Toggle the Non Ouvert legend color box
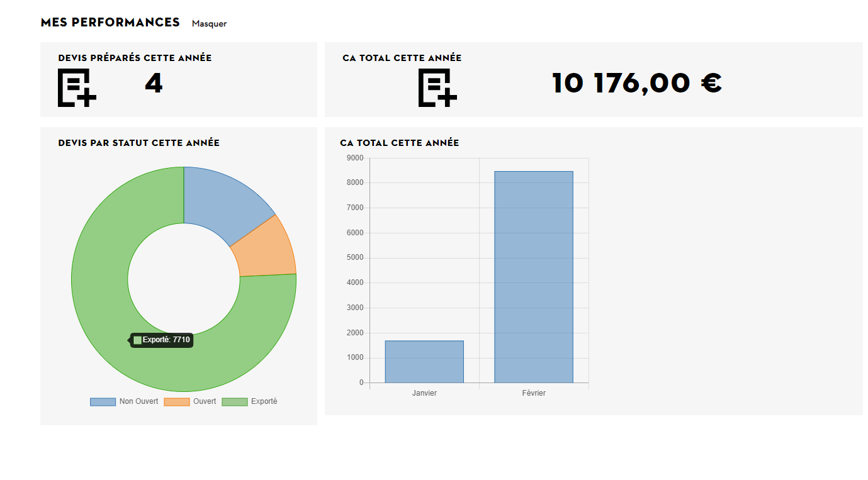Viewport: 868px width, 480px height. coord(103,401)
